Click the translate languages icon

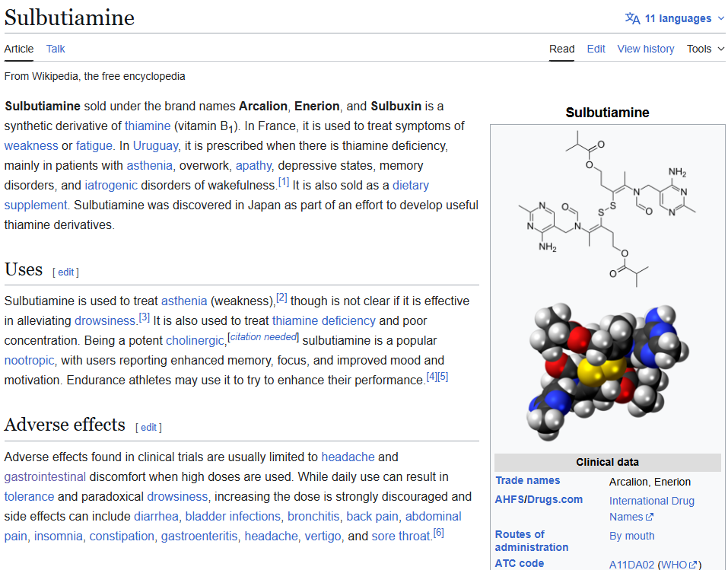(632, 18)
